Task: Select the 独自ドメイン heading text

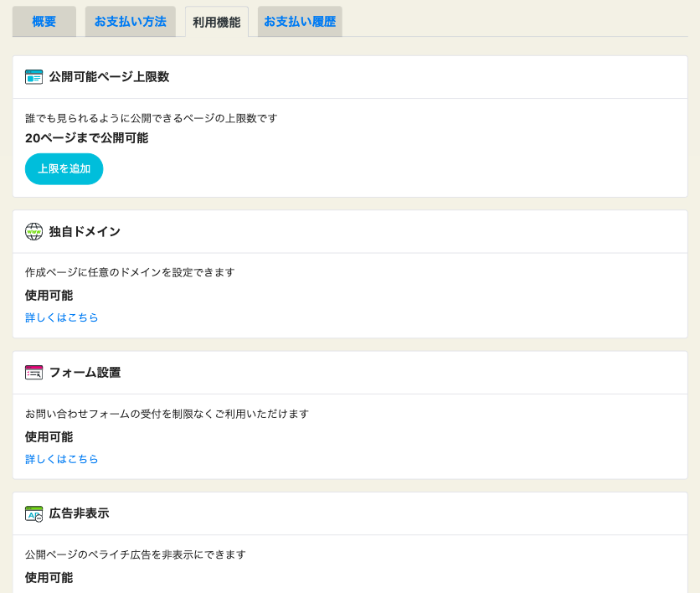Action: pos(85,231)
